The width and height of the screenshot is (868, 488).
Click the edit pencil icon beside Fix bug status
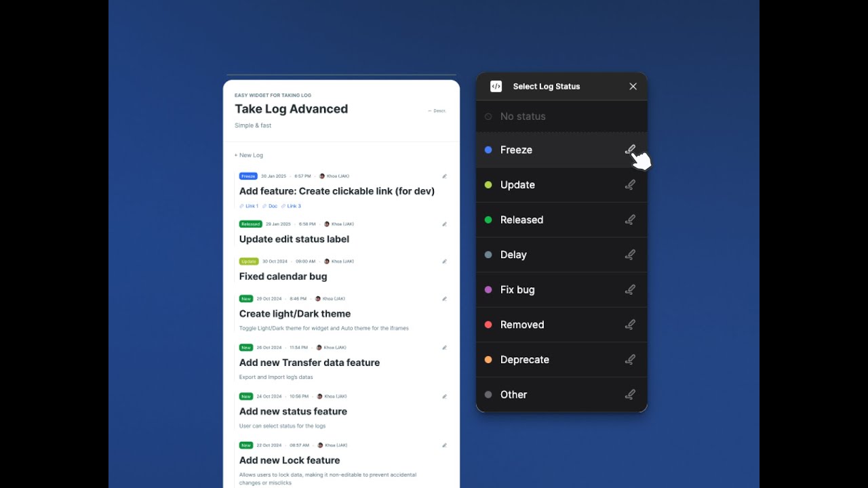pyautogui.click(x=630, y=289)
